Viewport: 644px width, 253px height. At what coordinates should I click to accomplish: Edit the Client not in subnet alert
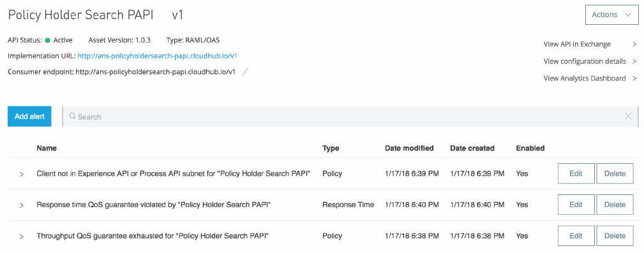point(576,173)
